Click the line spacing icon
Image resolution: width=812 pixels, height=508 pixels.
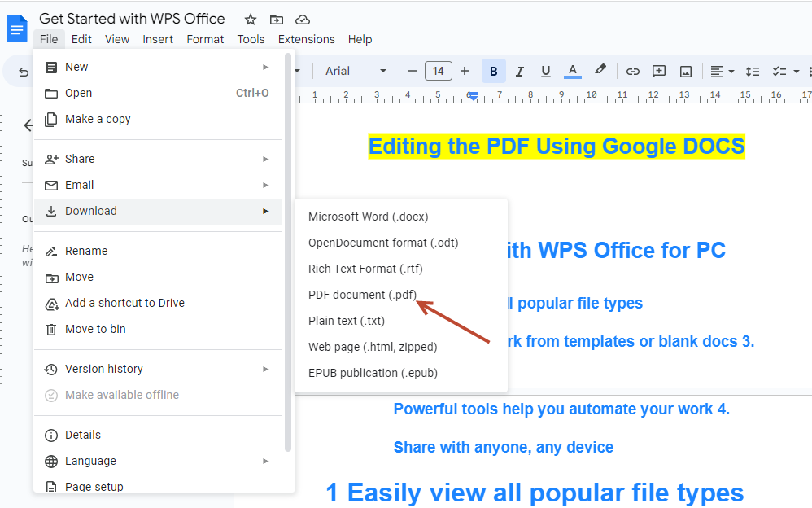pyautogui.click(x=753, y=72)
